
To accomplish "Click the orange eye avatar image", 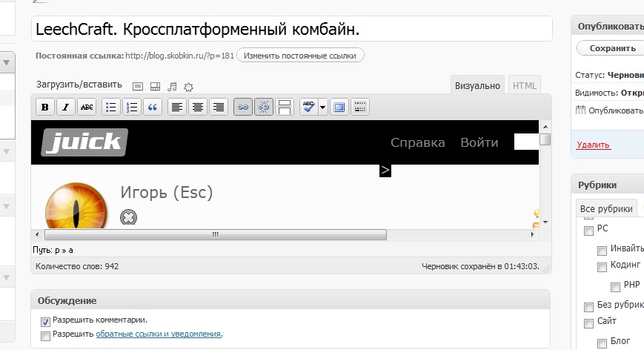I will point(76,206).
